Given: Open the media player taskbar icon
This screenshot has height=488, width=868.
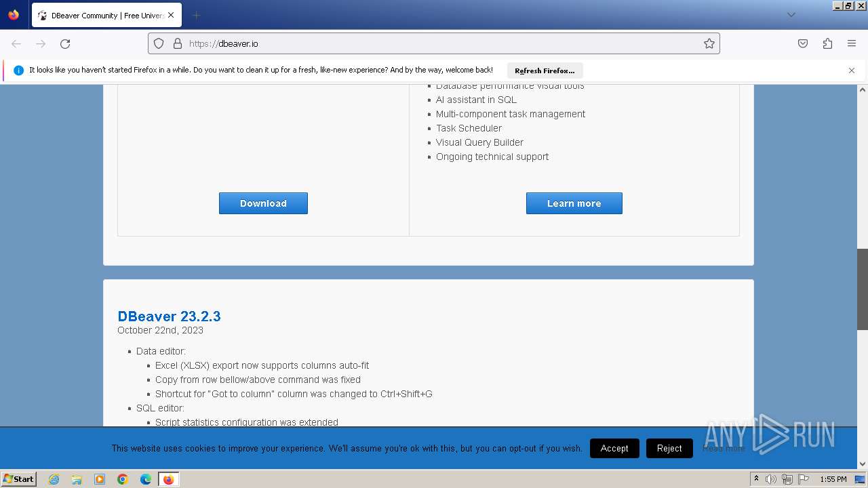Looking at the screenshot, I should tap(100, 479).
